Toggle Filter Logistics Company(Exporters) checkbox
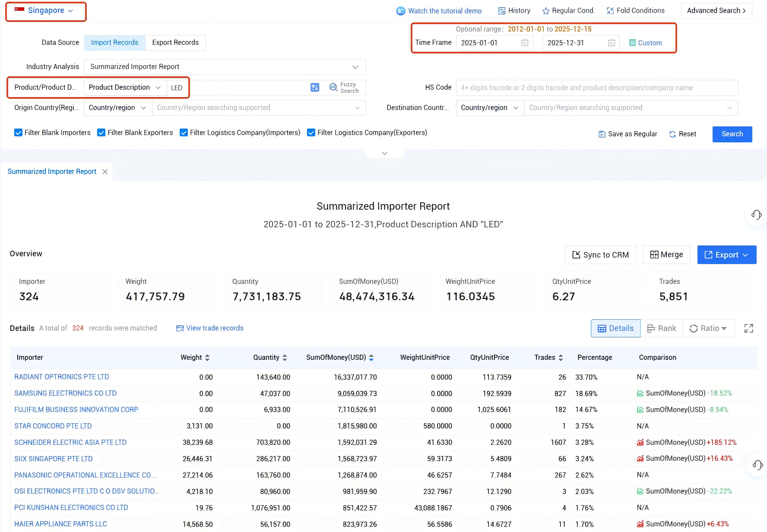 click(311, 132)
